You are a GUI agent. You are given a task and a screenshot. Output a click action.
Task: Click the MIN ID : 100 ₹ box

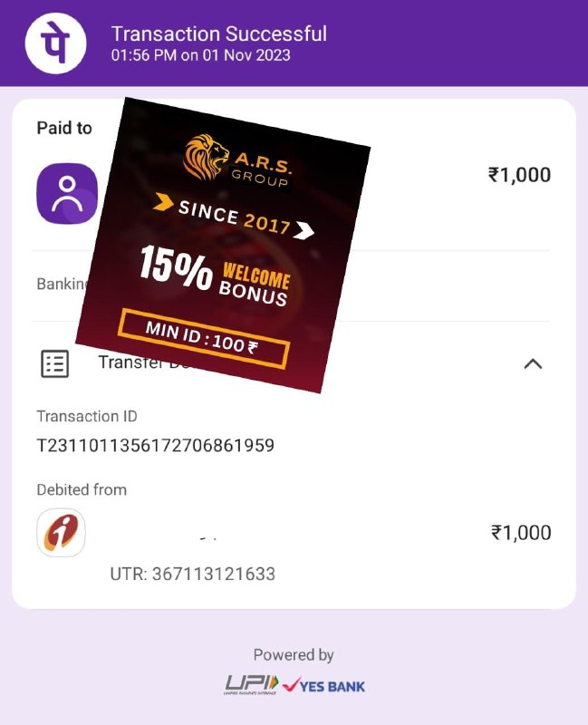pyautogui.click(x=204, y=338)
